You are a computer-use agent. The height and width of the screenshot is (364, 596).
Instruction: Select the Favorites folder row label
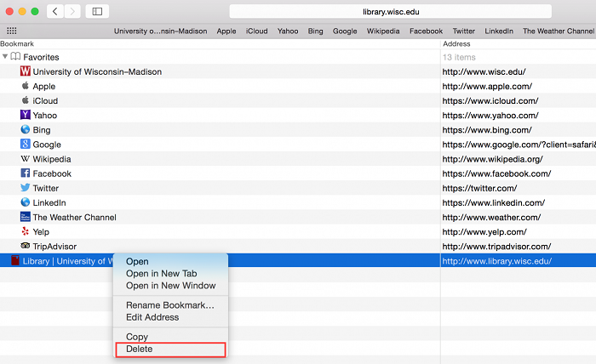coord(41,57)
